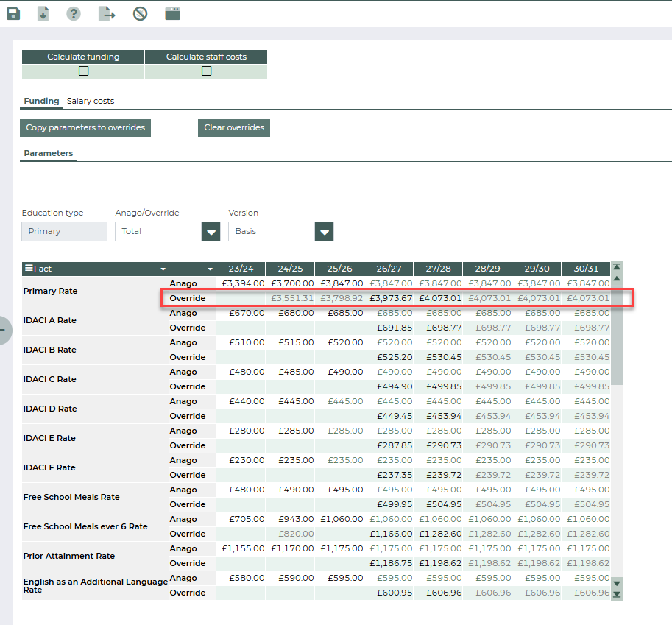Click the window layout icon in toolbar
Image resolution: width=672 pixels, height=625 pixels.
(x=172, y=13)
